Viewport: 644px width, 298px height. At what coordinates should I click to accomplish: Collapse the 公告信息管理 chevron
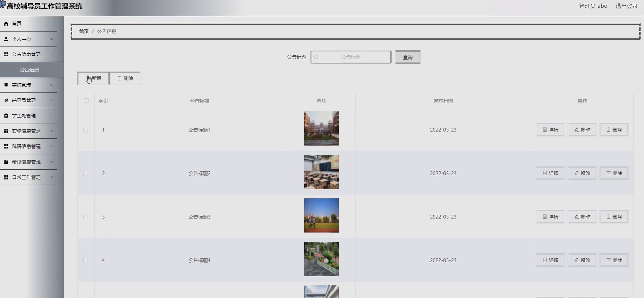pos(51,54)
